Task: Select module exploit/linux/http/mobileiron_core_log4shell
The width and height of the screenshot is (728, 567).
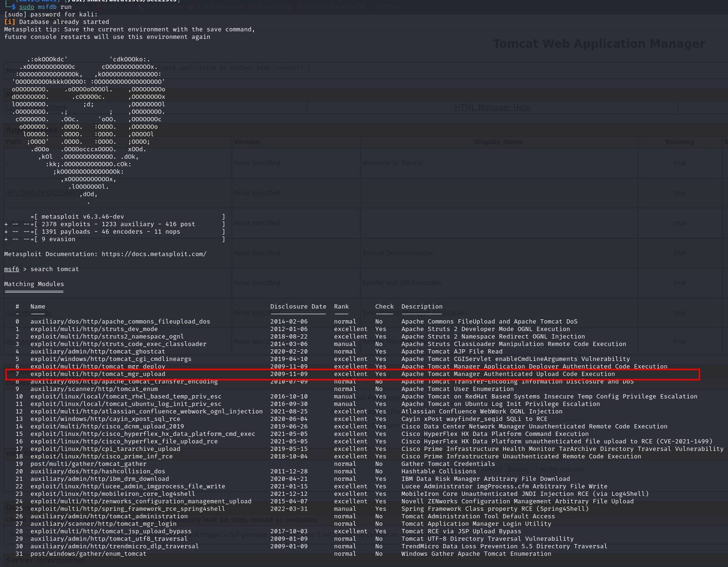Action: 113,494
